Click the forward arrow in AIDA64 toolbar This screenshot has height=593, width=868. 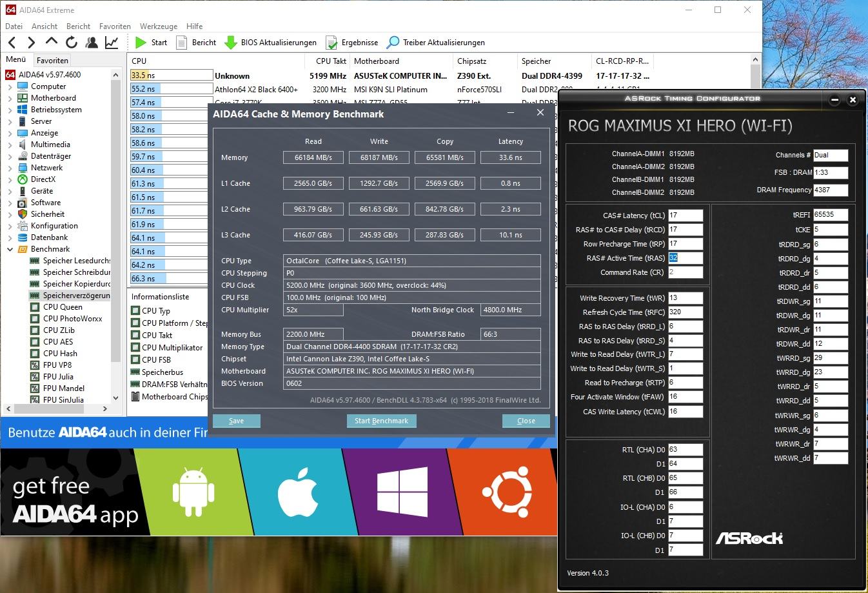pos(31,43)
